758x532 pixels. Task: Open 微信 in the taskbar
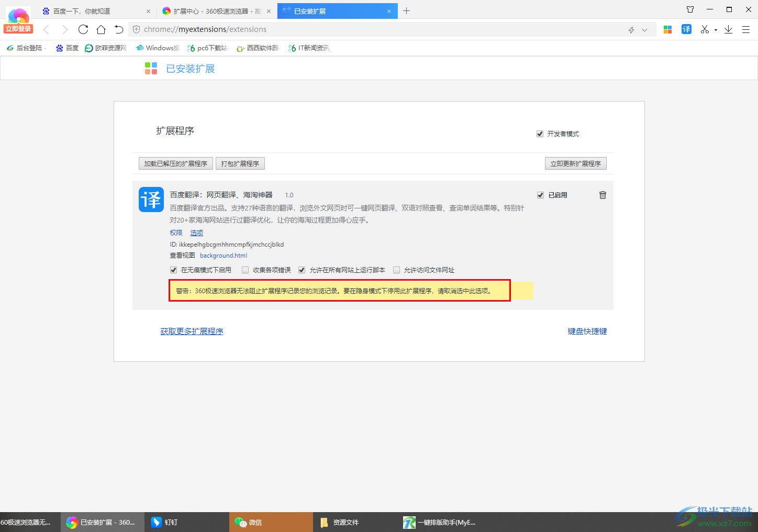tap(271, 522)
